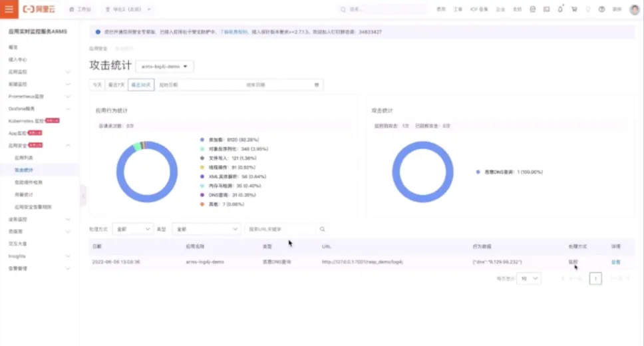Open the 工作台 workbench home

coord(80,9)
